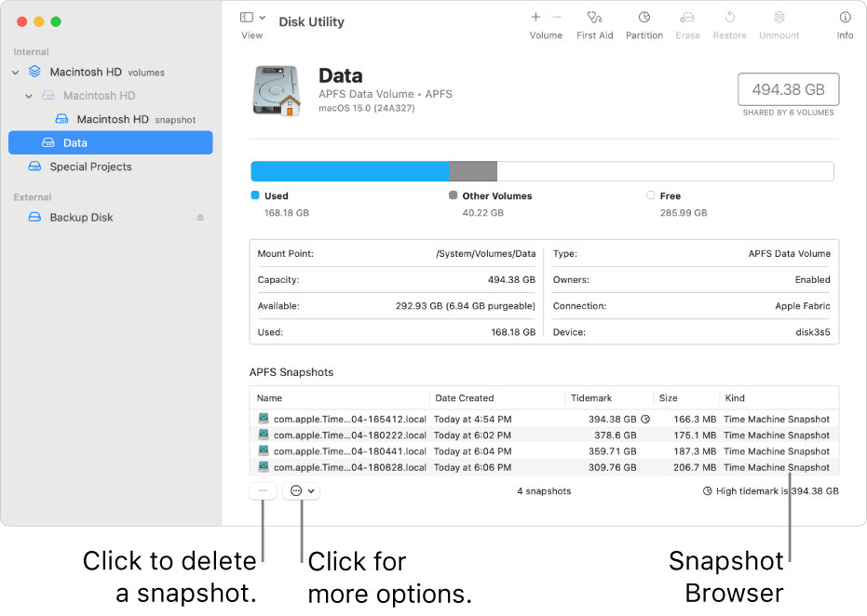Click the sidebar View icon
This screenshot has height=616, width=867.
(x=247, y=18)
